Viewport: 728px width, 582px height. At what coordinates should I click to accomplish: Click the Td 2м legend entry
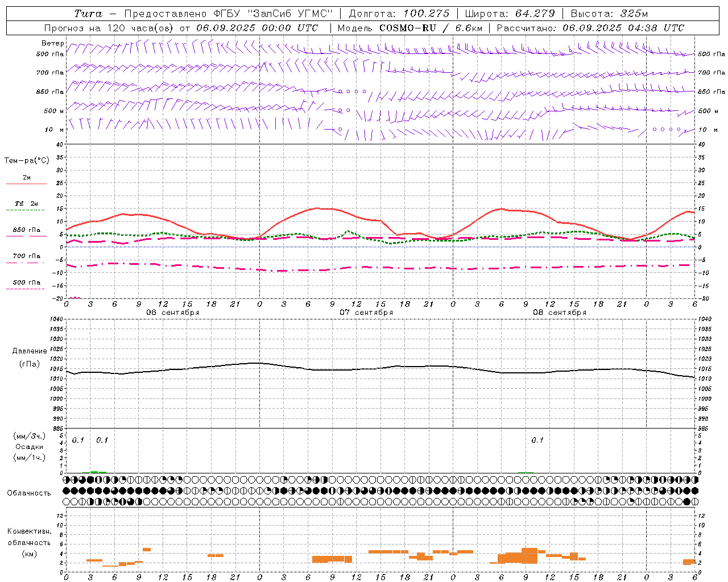(27, 203)
